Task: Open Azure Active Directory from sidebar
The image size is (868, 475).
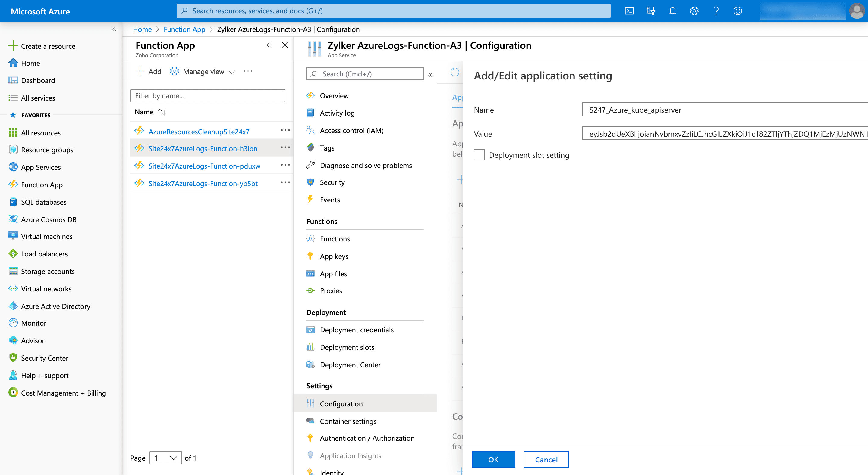Action: click(x=55, y=306)
